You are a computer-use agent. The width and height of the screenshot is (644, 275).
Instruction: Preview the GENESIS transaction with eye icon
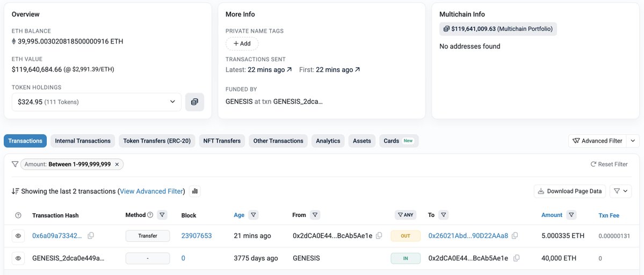18,258
